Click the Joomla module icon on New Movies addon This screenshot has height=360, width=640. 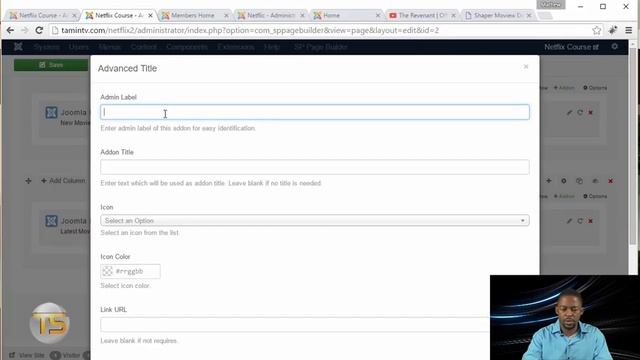[51, 112]
